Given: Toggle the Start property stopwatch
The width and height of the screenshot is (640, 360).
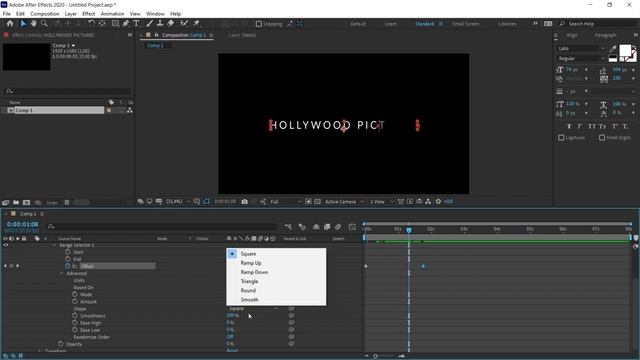Looking at the screenshot, I should [68, 252].
